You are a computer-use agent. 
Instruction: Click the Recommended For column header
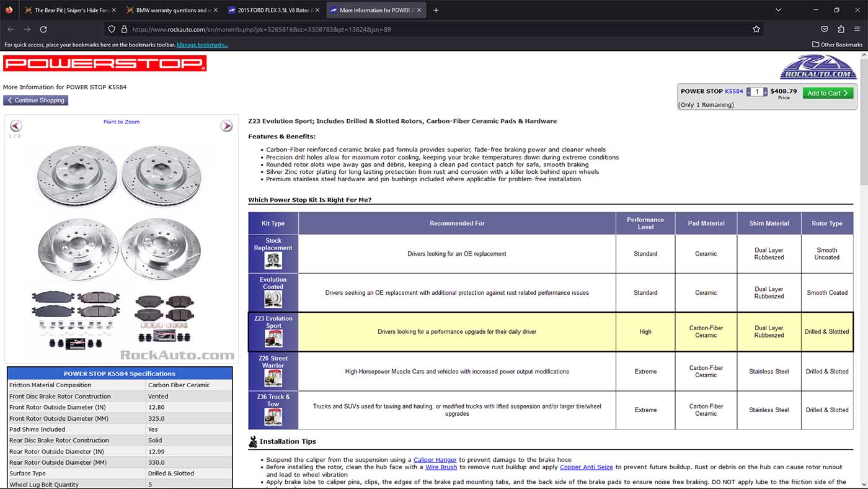click(x=458, y=223)
